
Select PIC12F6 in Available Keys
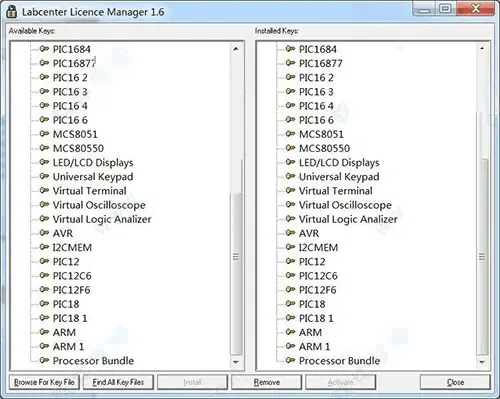coord(71,290)
